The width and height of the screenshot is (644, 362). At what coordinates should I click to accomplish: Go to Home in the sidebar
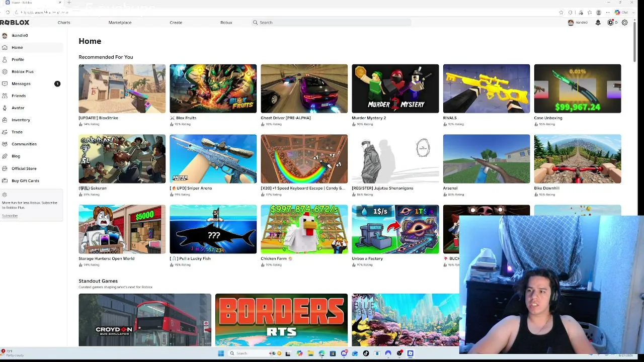(31, 47)
